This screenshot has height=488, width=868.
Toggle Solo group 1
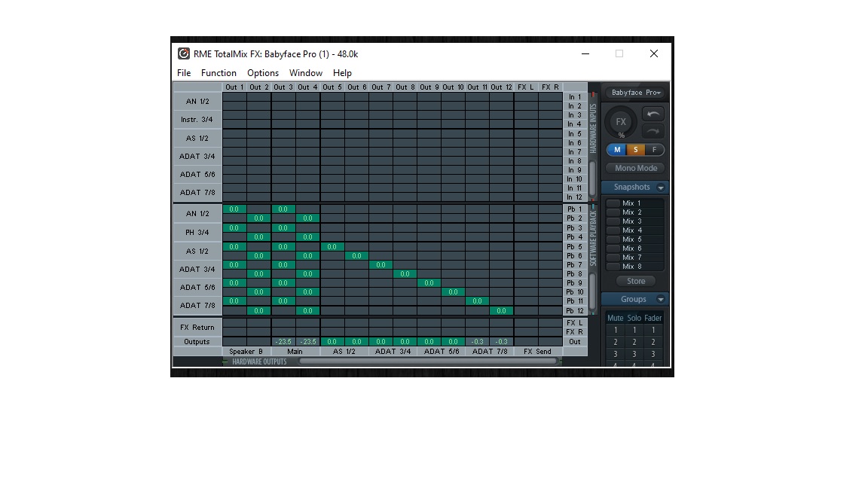pyautogui.click(x=634, y=330)
